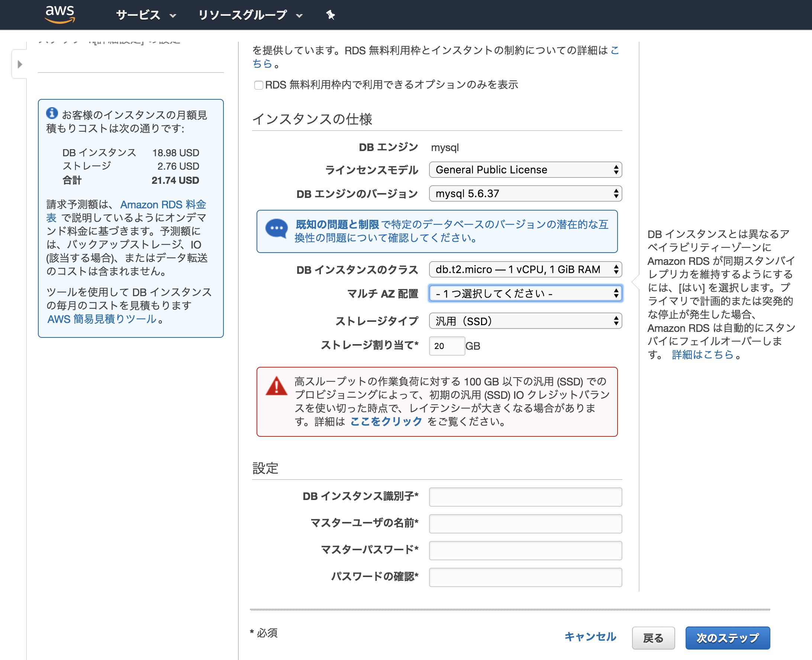
Task: Open the 詳細はこちら link in help text
Action: tap(702, 354)
